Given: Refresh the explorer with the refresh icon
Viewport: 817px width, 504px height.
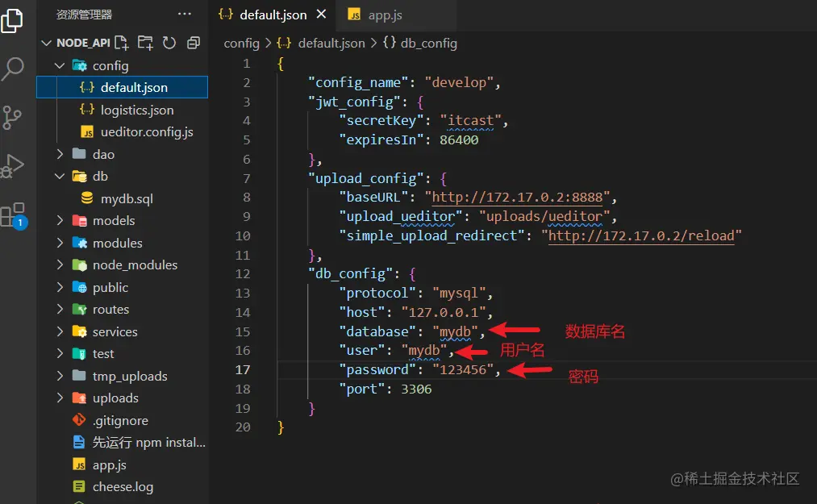Looking at the screenshot, I should pos(169,43).
